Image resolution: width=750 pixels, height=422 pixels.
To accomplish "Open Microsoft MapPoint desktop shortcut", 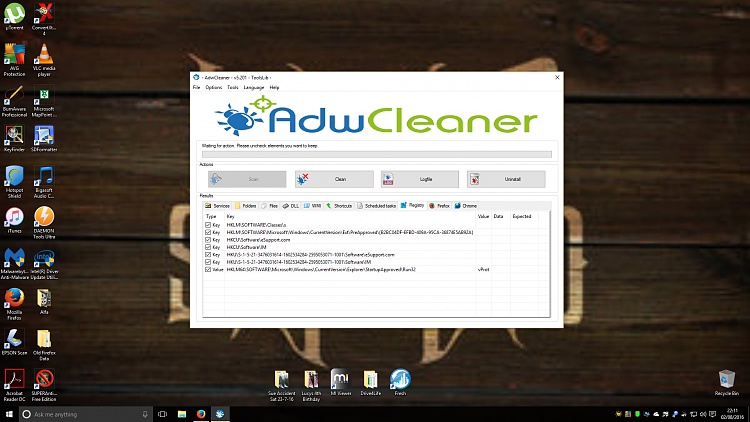I will pyautogui.click(x=44, y=101).
